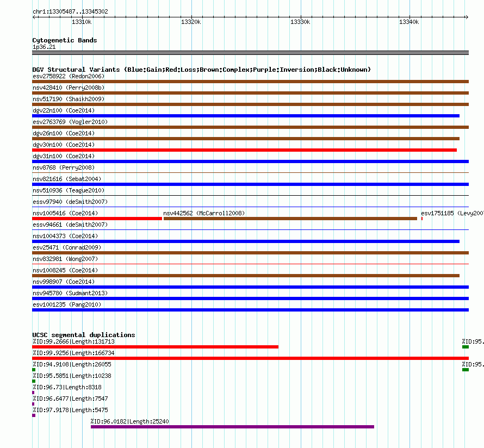Select the 1p36.21 band label
The image size is (484, 448).
44,47
